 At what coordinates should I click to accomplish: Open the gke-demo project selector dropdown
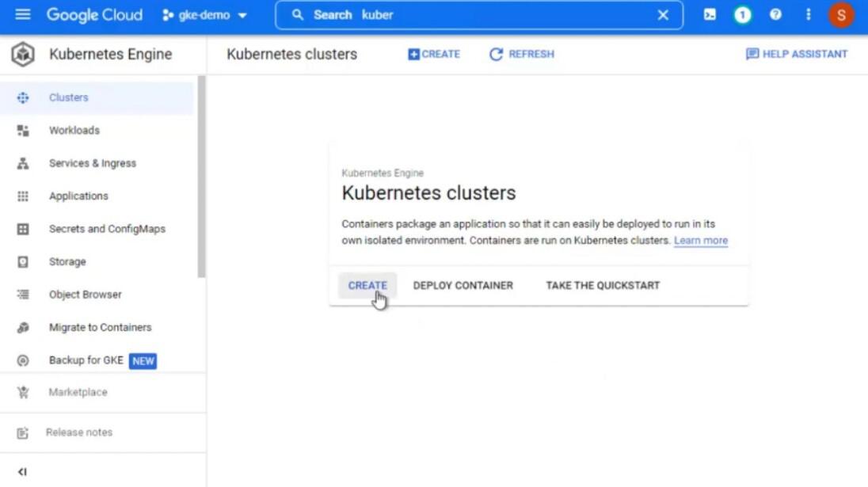204,15
